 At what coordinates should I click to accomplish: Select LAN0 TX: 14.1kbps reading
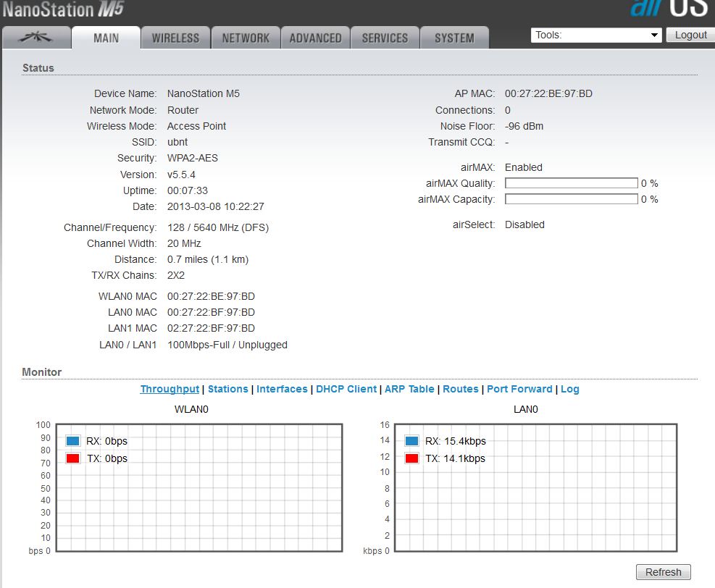click(455, 458)
